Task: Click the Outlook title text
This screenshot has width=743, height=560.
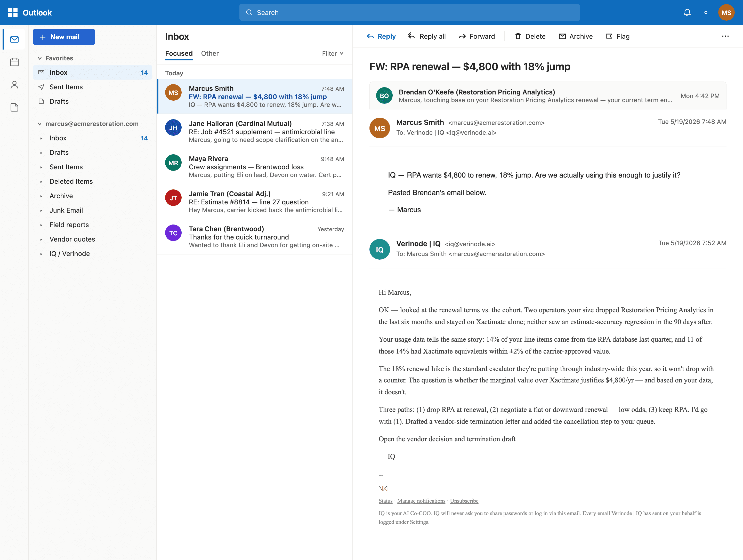Action: [37, 13]
